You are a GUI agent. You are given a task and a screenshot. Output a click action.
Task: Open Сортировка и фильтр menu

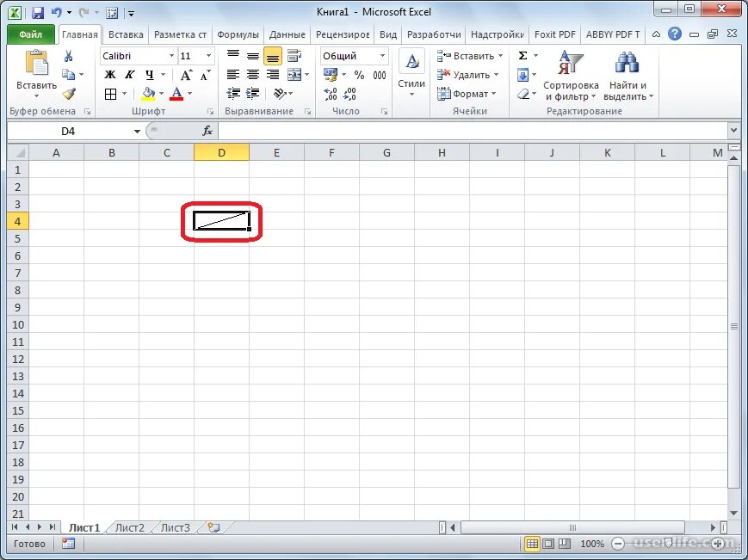click(571, 76)
